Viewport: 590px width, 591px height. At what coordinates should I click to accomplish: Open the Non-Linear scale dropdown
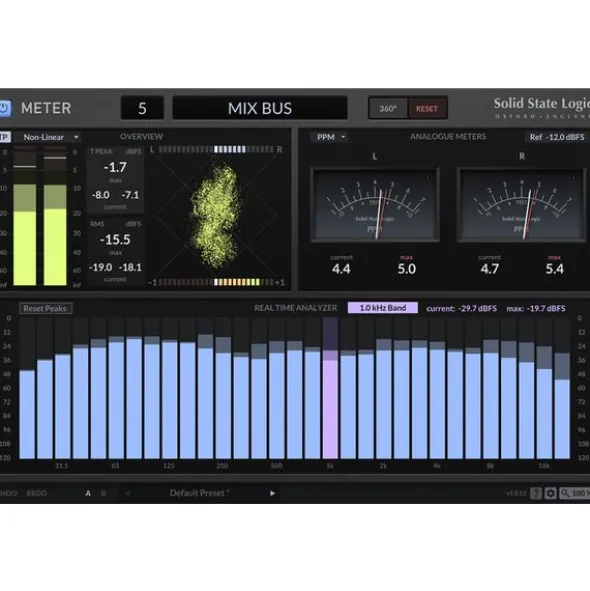50,137
